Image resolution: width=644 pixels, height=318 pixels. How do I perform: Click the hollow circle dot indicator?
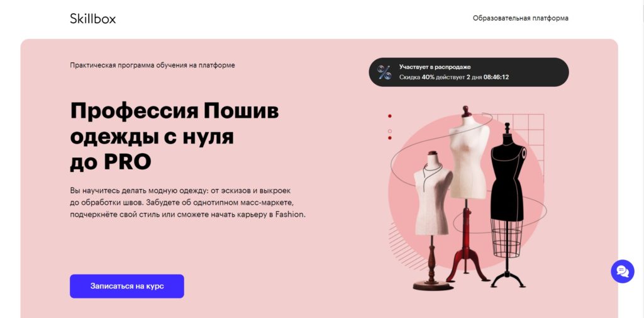tap(390, 131)
